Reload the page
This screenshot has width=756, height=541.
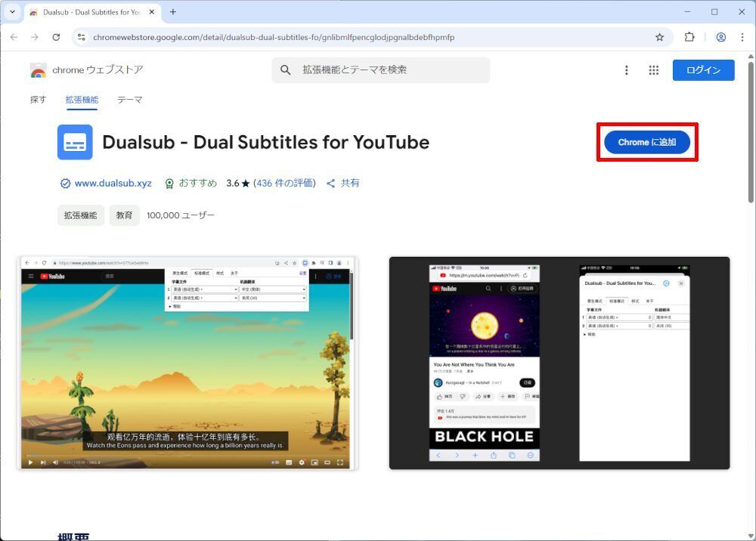click(x=56, y=37)
